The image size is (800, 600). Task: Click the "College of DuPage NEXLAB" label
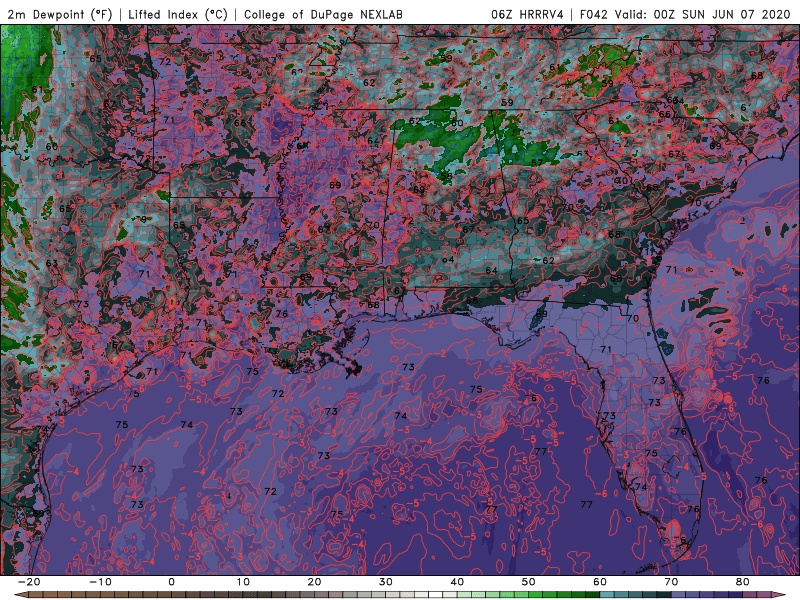[x=323, y=14]
